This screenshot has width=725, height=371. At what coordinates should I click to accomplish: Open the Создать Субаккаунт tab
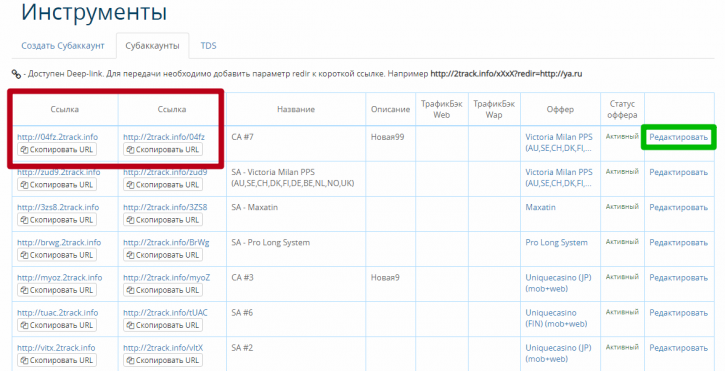[63, 46]
